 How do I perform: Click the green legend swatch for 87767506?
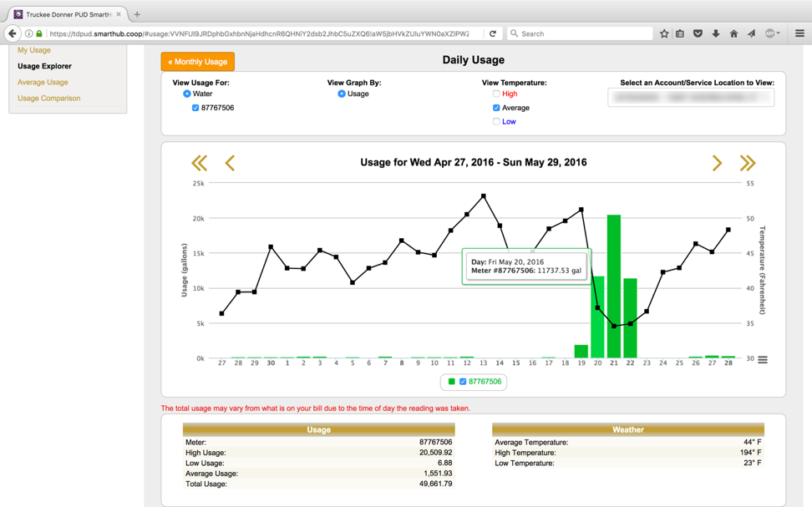tap(452, 382)
